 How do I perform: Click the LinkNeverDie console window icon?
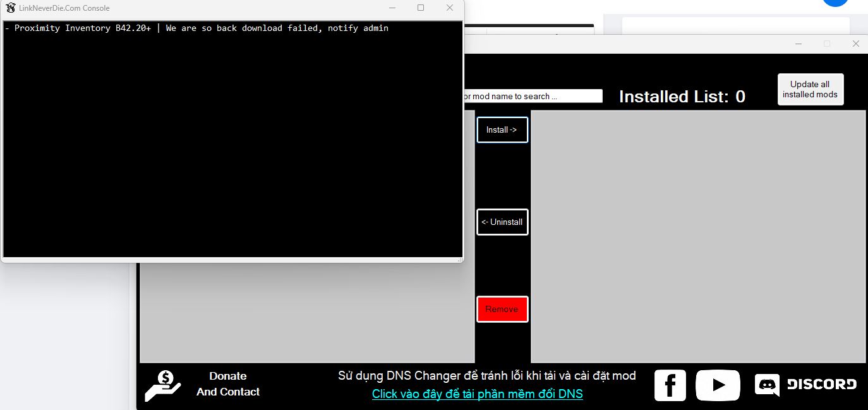pyautogui.click(x=10, y=8)
